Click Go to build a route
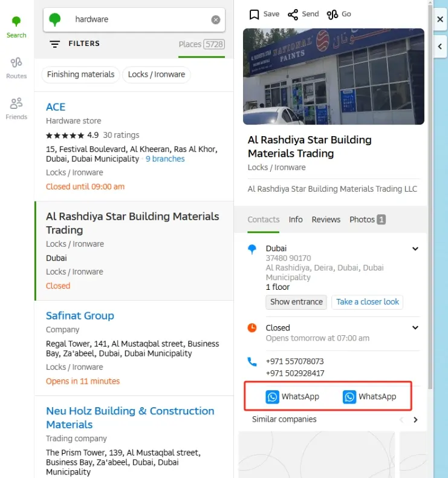Viewport: 448px width, 478px height. pos(339,14)
